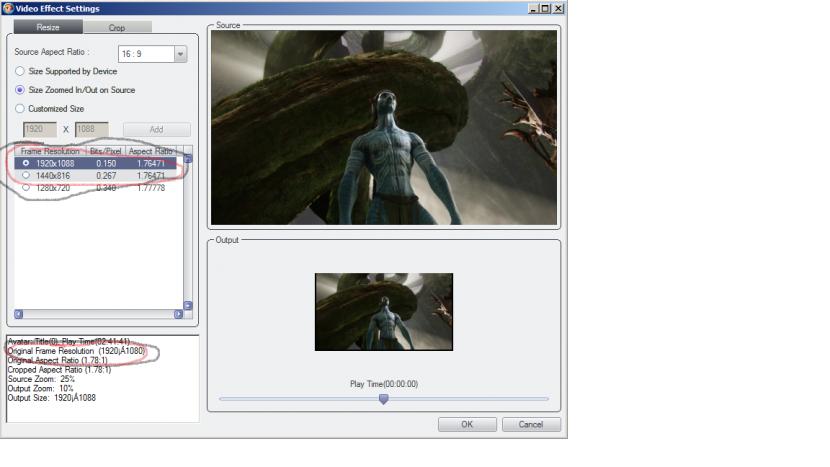Click the Video Effect Settings title icon
The image size is (830, 467).
8,8
